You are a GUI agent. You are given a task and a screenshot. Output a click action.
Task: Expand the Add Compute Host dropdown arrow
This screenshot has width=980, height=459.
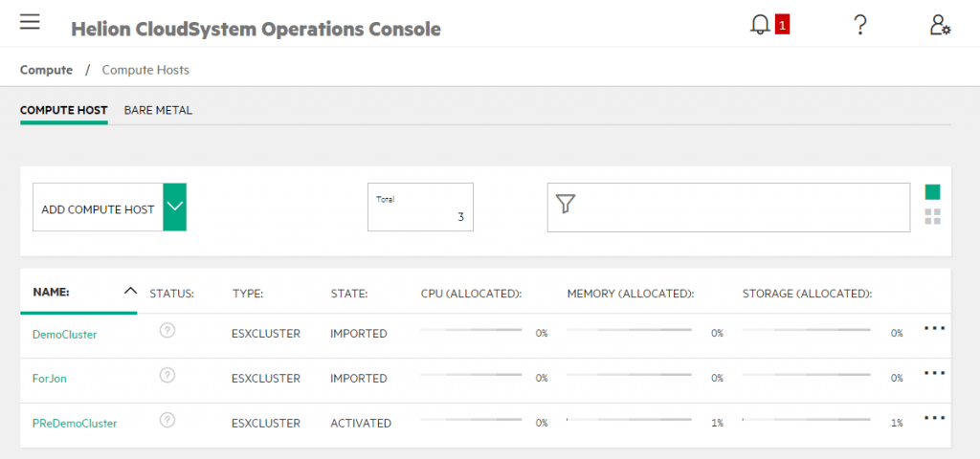[175, 207]
